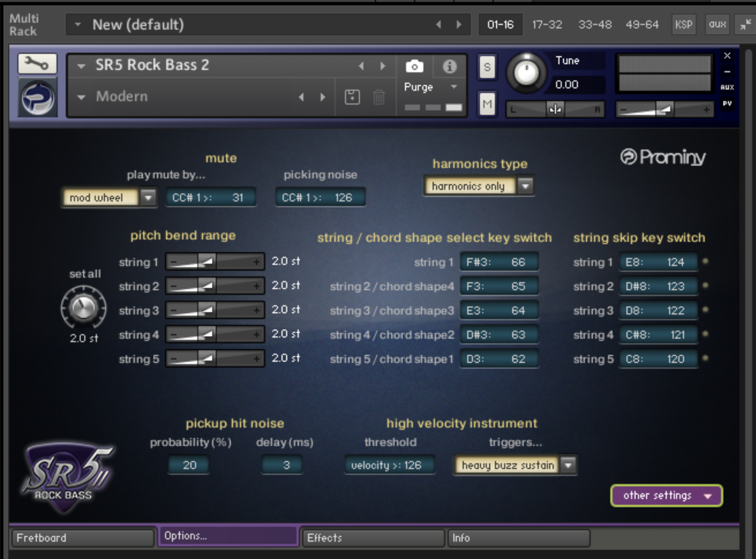Increase string 5 pitch bend with plus
Screen dimensions: 756x559
pos(257,358)
